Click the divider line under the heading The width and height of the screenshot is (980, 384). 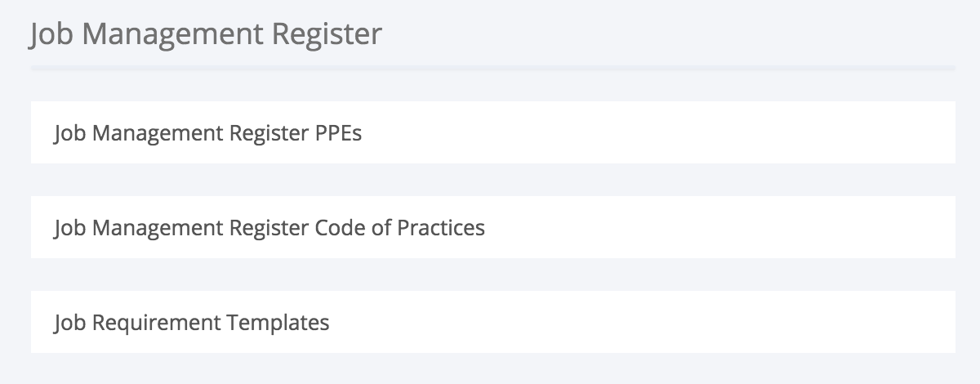tap(492, 68)
